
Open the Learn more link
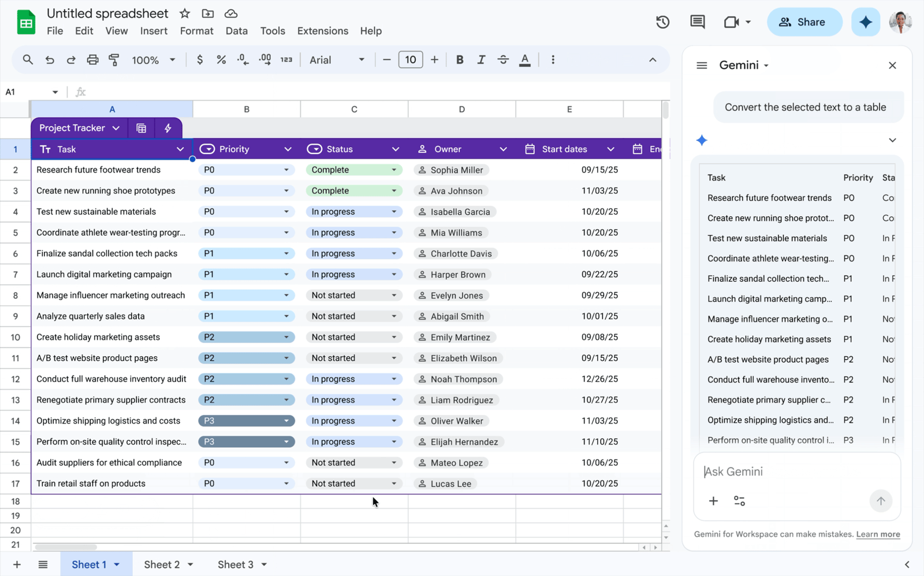(x=878, y=534)
